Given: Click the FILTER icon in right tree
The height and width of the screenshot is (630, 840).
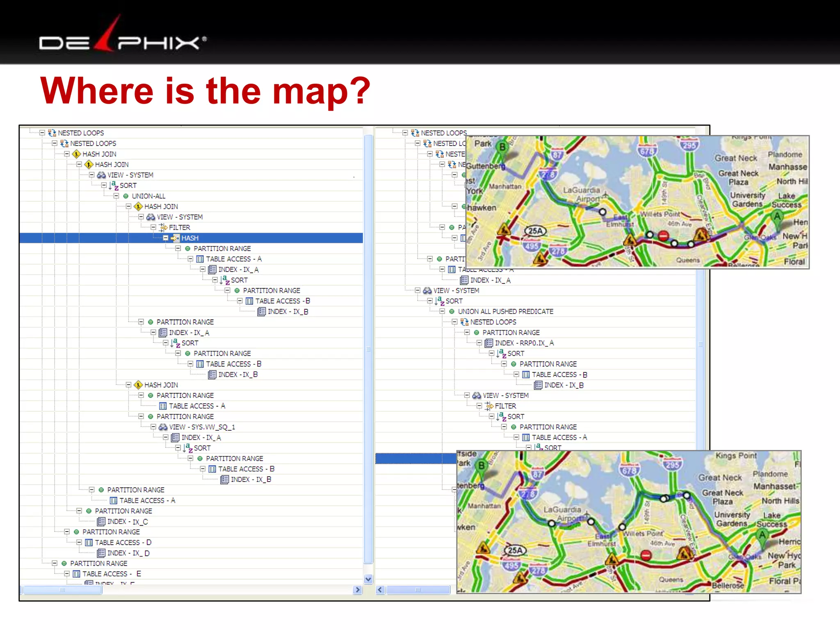Looking at the screenshot, I should [489, 406].
